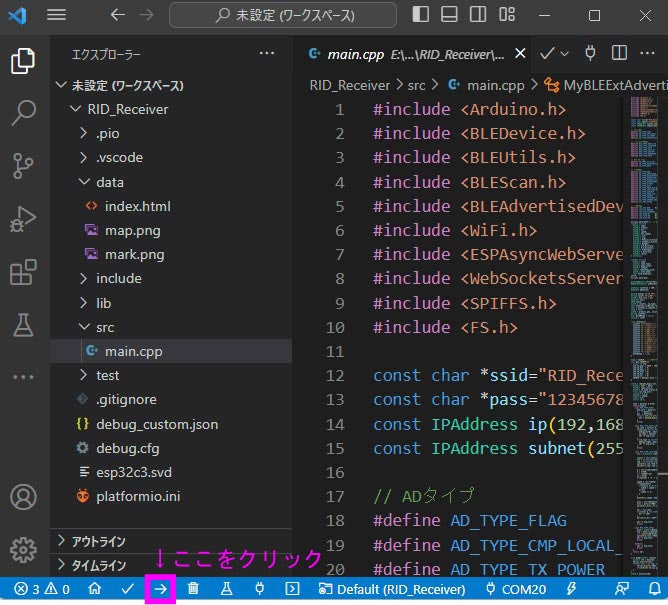
Task: Open the errors and warnings count
Action: [41, 589]
